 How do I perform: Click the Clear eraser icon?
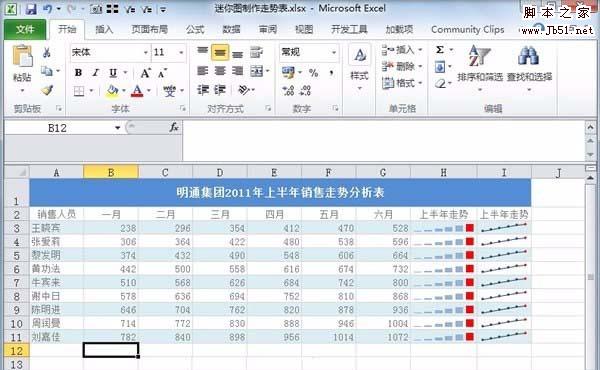tap(440, 83)
